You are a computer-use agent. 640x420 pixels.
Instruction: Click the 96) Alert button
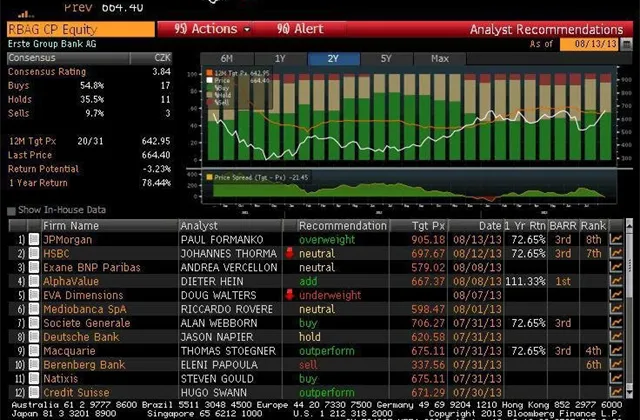click(x=300, y=29)
